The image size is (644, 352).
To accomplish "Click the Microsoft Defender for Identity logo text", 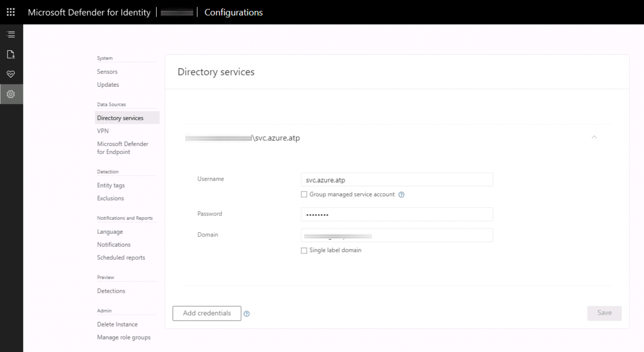I will [x=89, y=12].
